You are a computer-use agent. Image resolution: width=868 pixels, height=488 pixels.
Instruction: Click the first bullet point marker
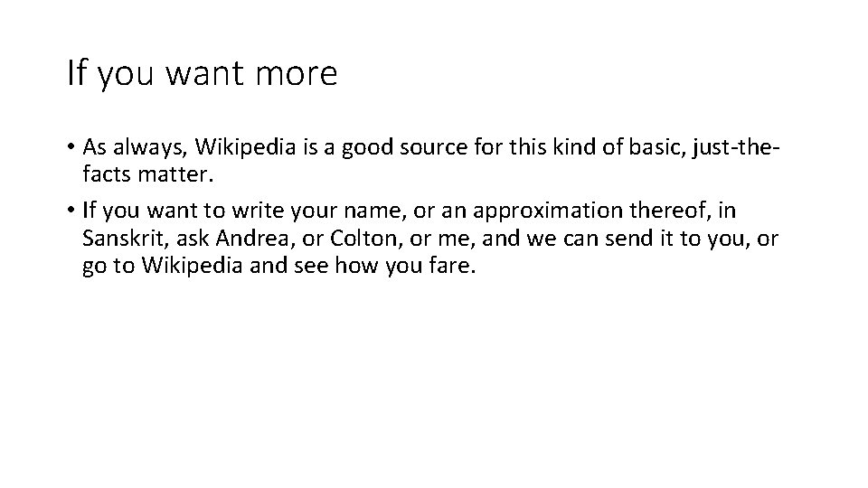click(x=71, y=147)
